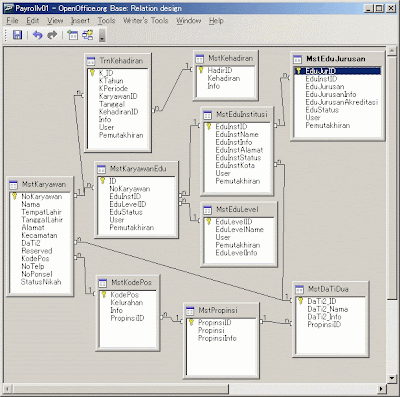Viewport: 400px width, 397px height.
Task: Click the MstEduLevel table icon
Action: (207, 210)
